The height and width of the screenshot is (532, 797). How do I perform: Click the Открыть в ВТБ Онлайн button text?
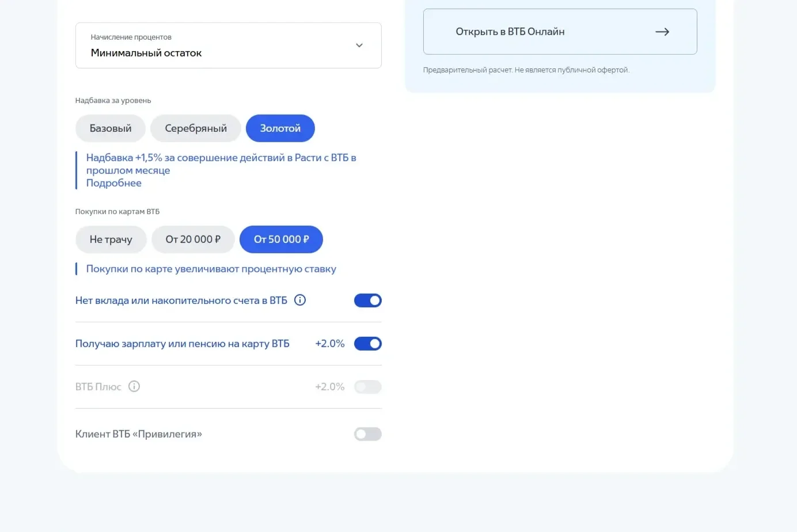tap(510, 32)
